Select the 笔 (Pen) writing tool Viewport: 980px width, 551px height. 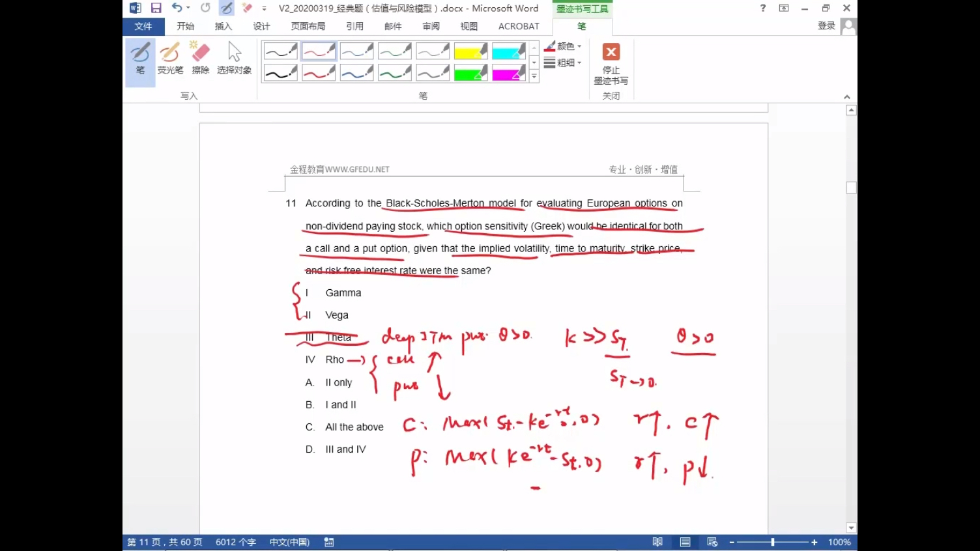[x=140, y=62]
